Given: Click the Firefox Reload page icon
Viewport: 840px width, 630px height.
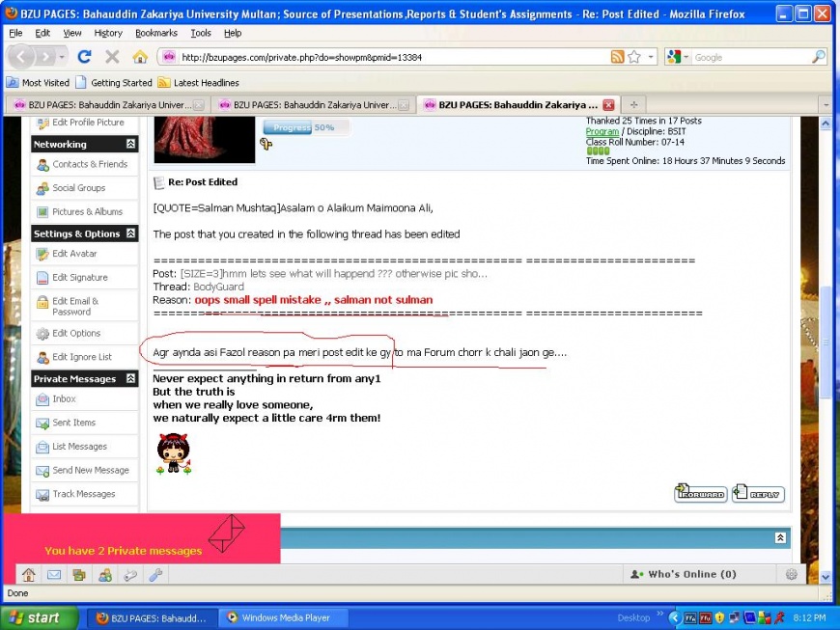Looking at the screenshot, I should pyautogui.click(x=85, y=57).
